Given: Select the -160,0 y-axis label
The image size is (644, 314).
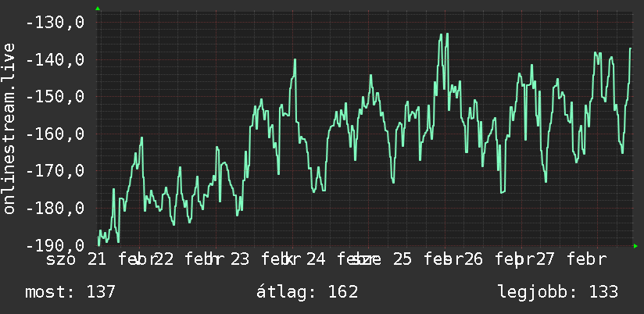Looking at the screenshot, I should [x=55, y=134].
